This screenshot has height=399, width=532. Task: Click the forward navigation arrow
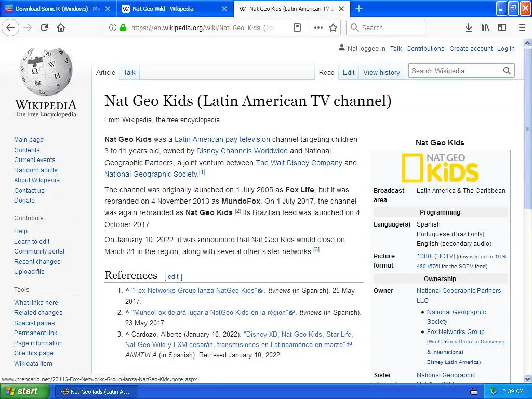(x=28, y=28)
